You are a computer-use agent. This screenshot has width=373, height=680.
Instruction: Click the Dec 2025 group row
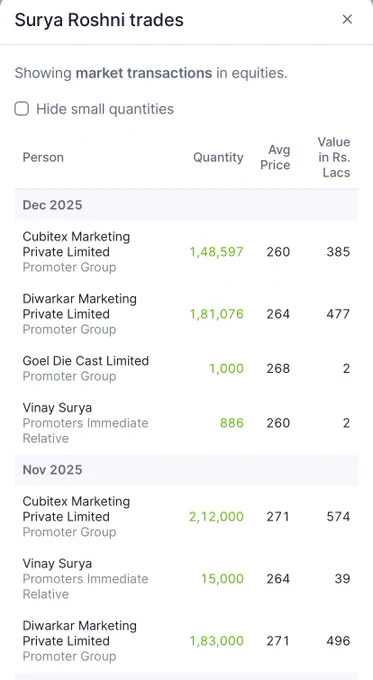click(x=186, y=205)
